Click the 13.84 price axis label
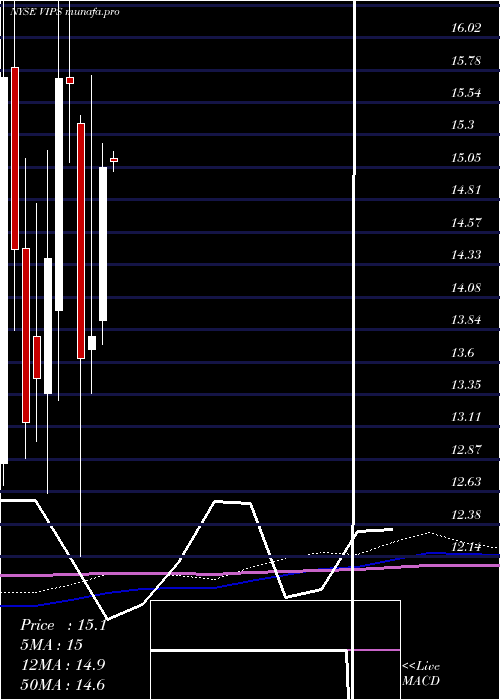This screenshot has width=500, height=700. [466, 320]
